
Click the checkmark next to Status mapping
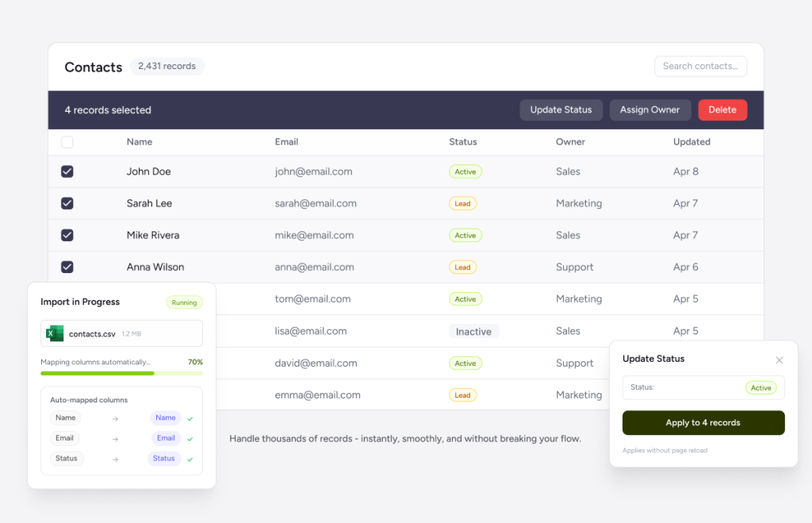point(190,460)
